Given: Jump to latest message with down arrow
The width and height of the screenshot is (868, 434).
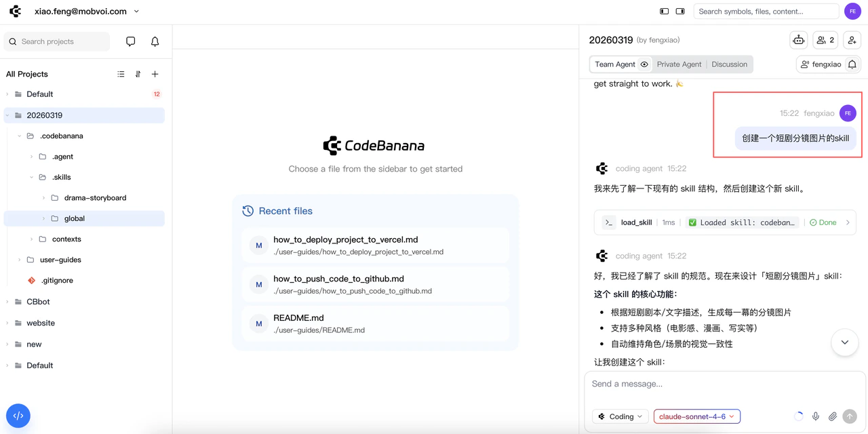Looking at the screenshot, I should point(845,342).
